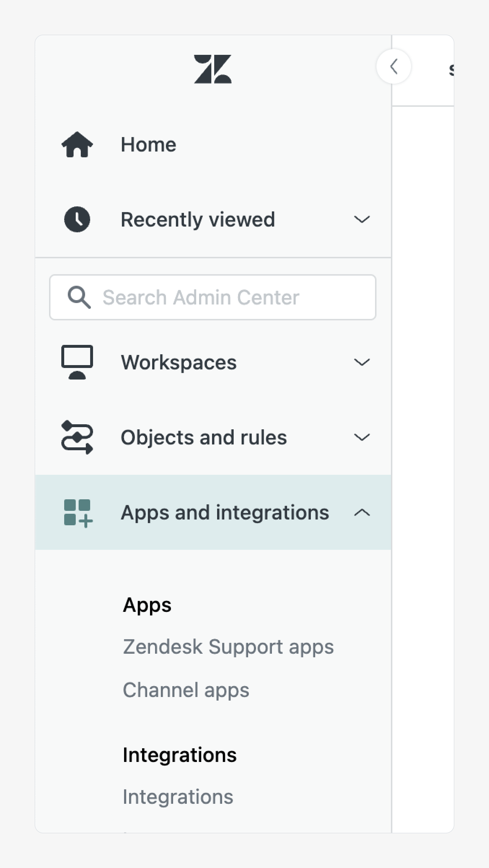Click the Objects and rules arrows icon
Screen dimensions: 489x868
coord(77,437)
